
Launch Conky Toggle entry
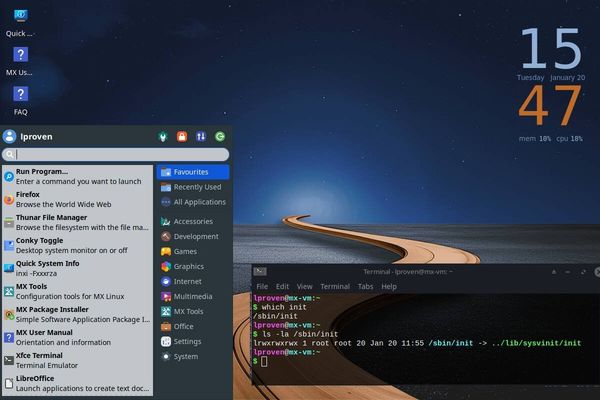(x=77, y=245)
